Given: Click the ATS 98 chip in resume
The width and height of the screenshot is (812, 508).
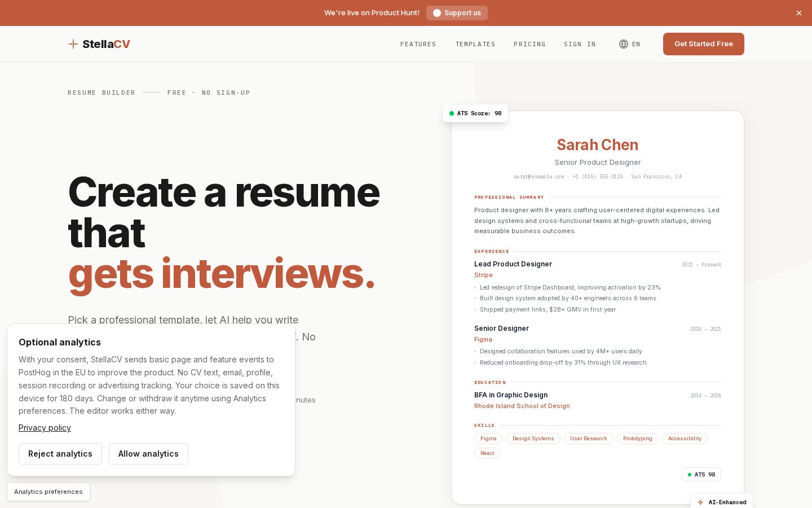Looking at the screenshot, I should point(701,475).
